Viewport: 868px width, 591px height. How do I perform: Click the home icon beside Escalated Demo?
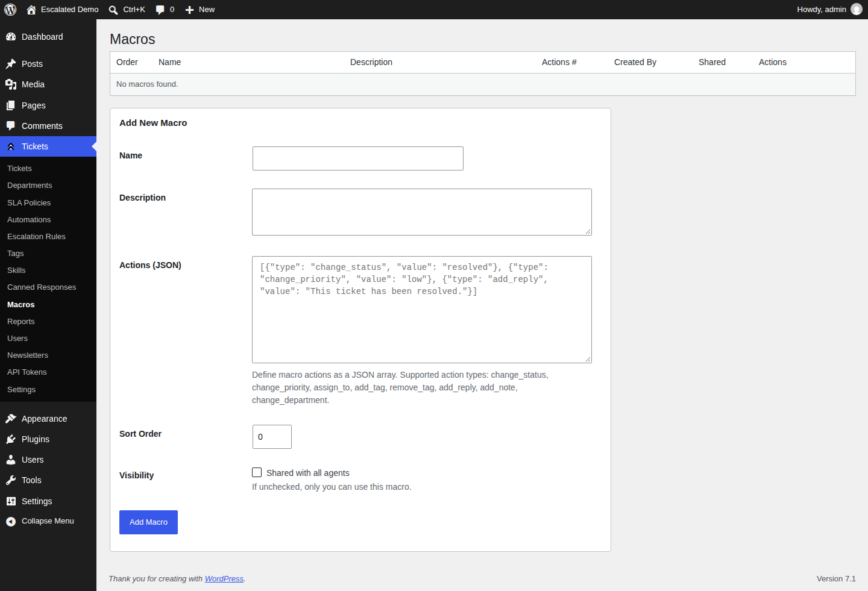coord(31,10)
